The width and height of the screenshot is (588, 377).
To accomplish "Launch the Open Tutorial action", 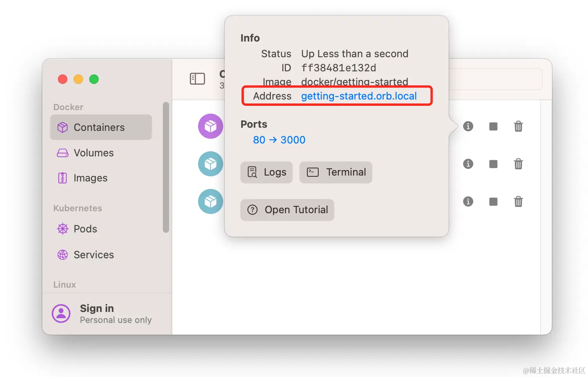I will click(287, 210).
